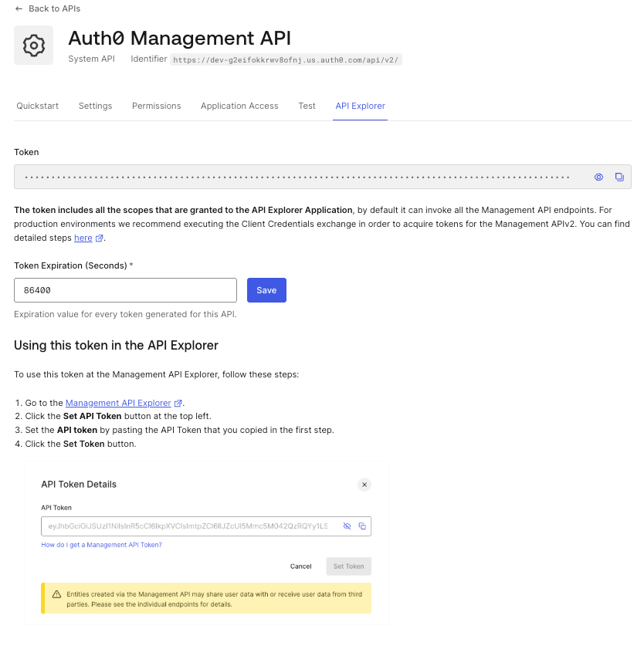Open the 'here' detailed steps link

tap(83, 238)
